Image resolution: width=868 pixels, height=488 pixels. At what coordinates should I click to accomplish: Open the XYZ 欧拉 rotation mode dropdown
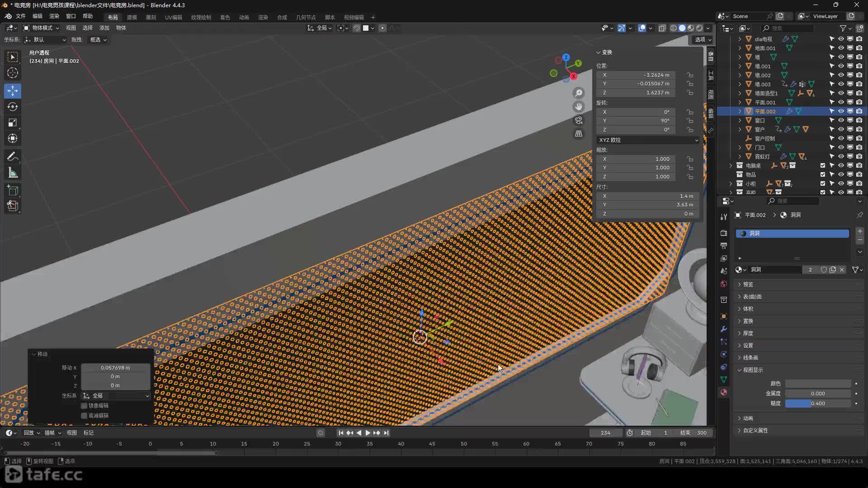(648, 140)
